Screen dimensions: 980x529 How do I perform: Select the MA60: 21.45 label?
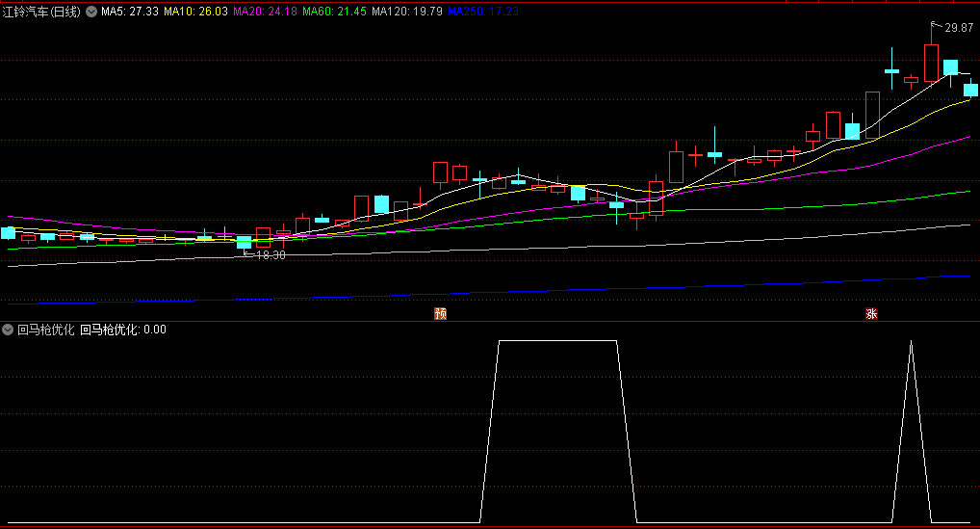pyautogui.click(x=334, y=12)
